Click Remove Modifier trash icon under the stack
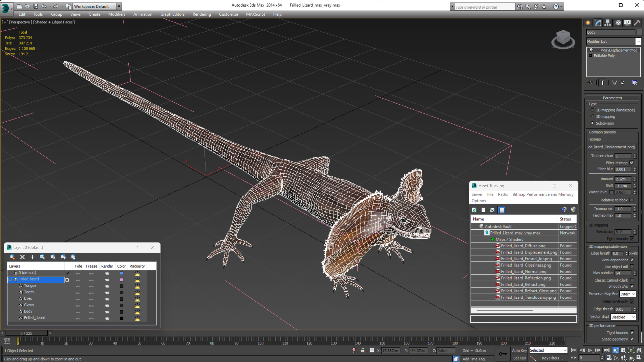The width and height of the screenshot is (644, 362). (622, 83)
